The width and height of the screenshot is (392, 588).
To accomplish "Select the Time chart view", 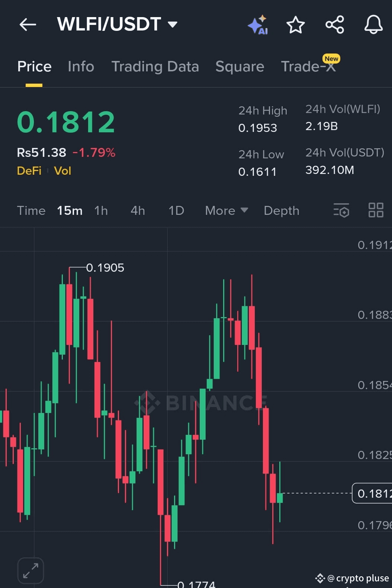I will click(x=31, y=211).
